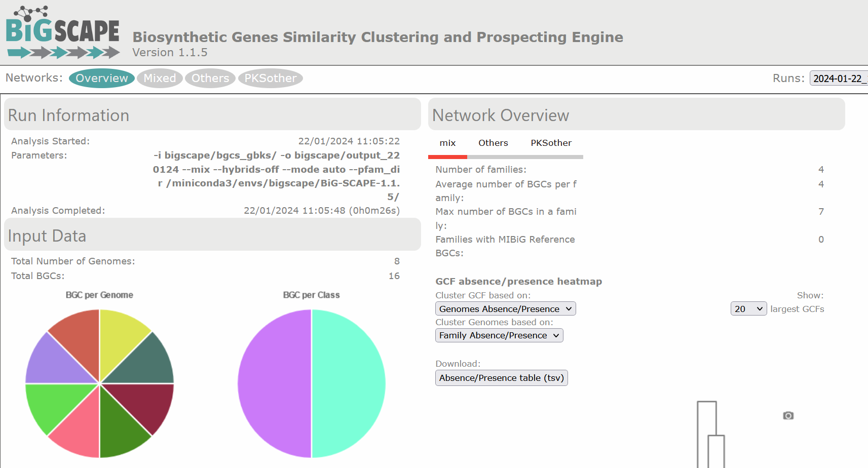Click the BiG-SCAPE logo
868x468 pixels.
61,30
